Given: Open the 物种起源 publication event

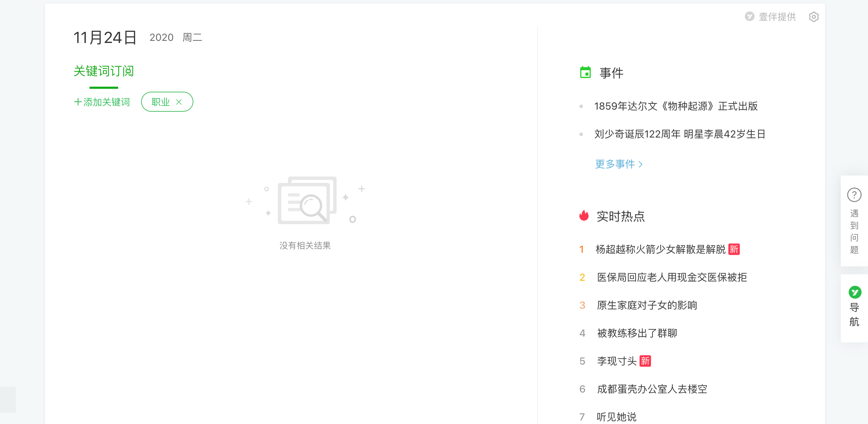Looking at the screenshot, I should tap(676, 106).
